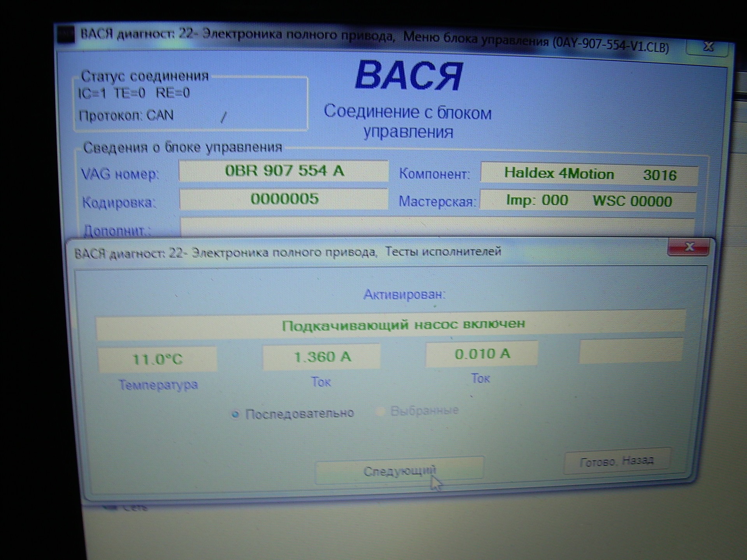Screen dimensions: 747x560
Task: Click the Ток label under 0.010 A
Action: 480,378
